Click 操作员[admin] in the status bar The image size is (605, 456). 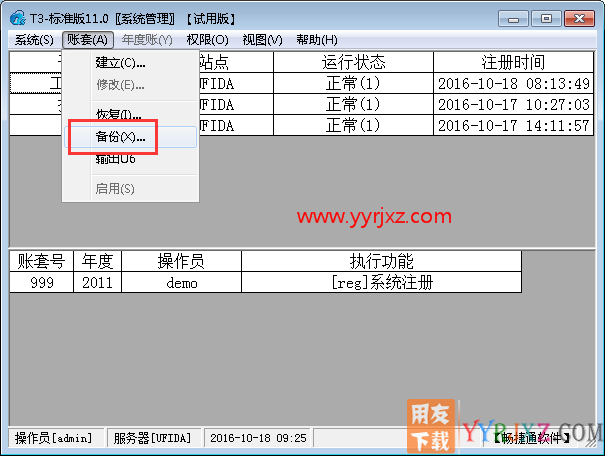54,438
